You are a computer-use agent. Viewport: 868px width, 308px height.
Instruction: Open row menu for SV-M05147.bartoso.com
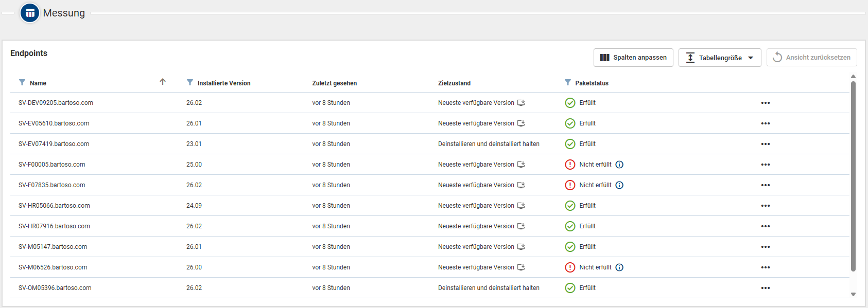tap(766, 247)
